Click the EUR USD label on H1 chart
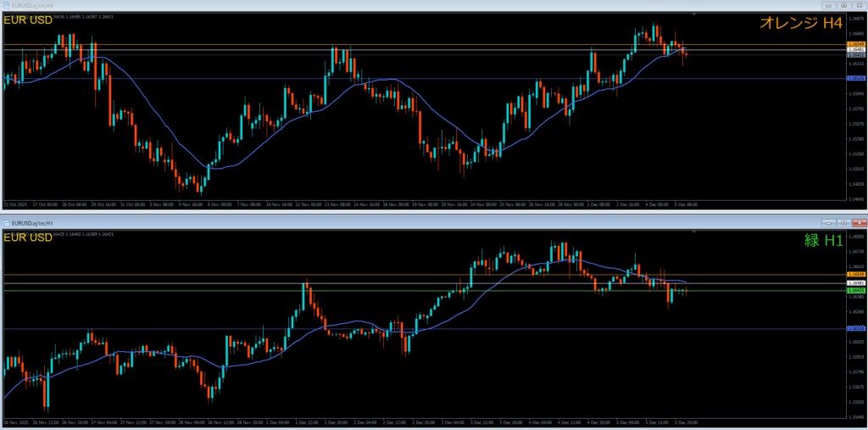The width and height of the screenshot is (868, 430). click(27, 237)
